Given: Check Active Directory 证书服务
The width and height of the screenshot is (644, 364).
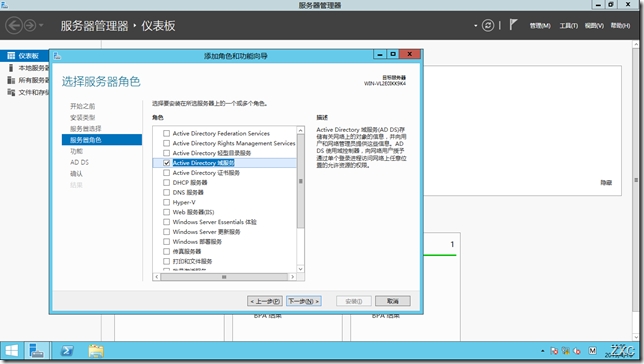Looking at the screenshot, I should (166, 173).
